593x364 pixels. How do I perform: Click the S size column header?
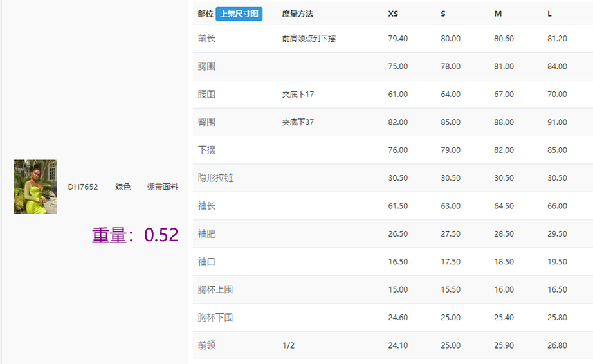point(443,14)
